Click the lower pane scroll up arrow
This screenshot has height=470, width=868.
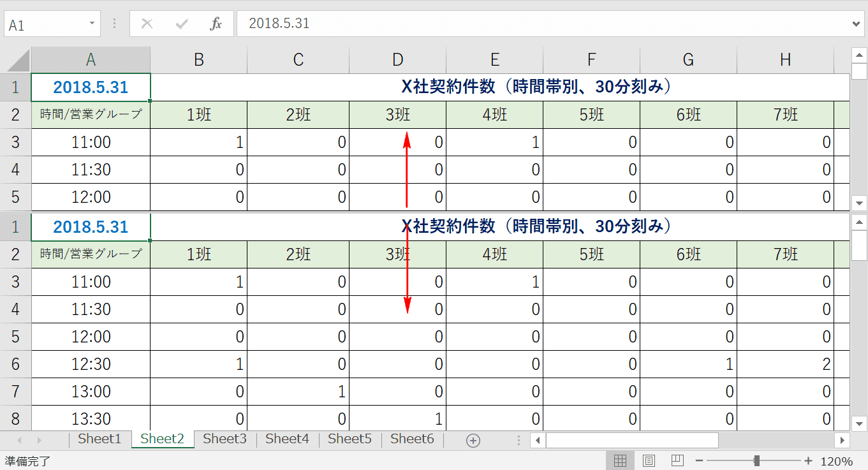(x=860, y=223)
